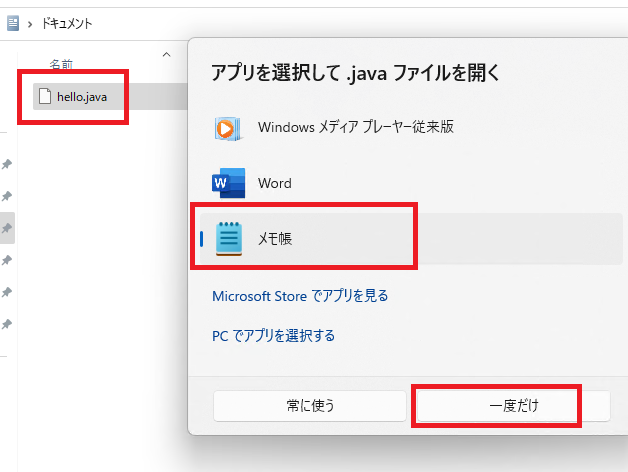Click the メモ帳 notepad icon

(x=229, y=239)
